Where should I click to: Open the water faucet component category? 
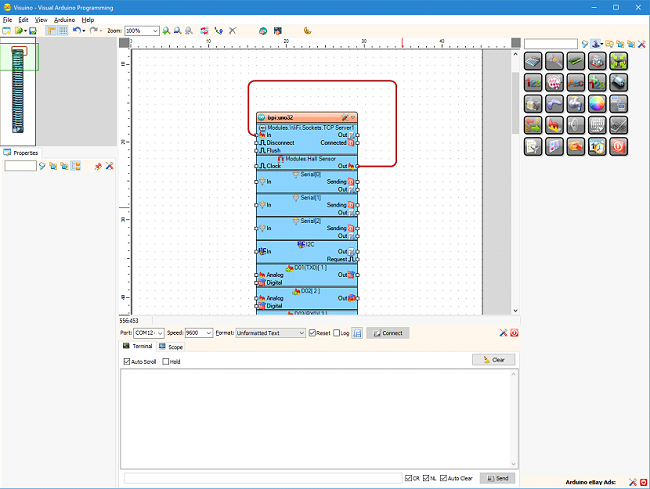point(576,104)
